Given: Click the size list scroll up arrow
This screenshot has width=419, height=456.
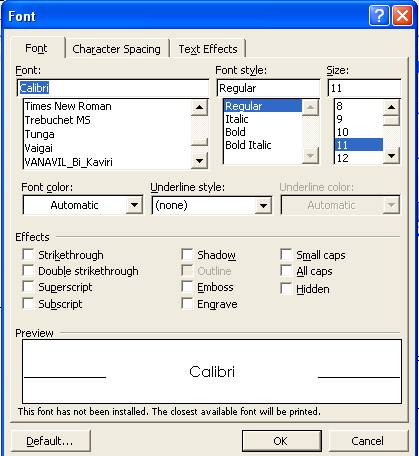Looking at the screenshot, I should coord(391,107).
